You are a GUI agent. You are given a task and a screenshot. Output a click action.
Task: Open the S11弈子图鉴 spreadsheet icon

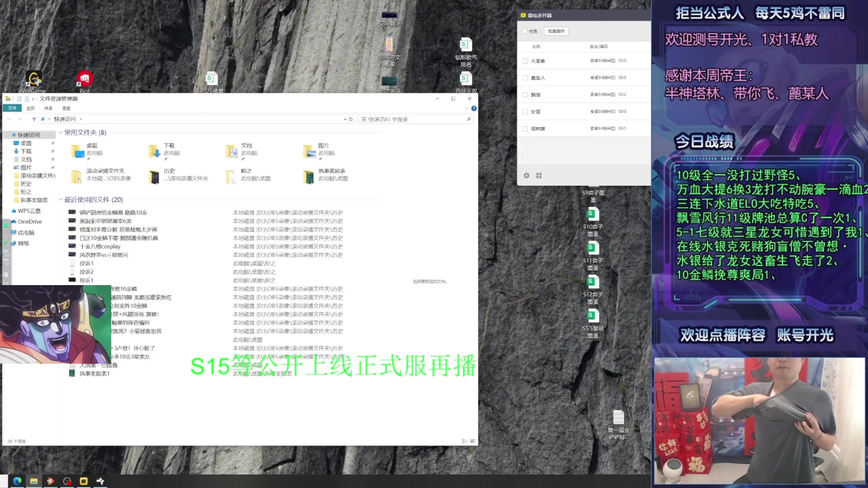(593, 256)
